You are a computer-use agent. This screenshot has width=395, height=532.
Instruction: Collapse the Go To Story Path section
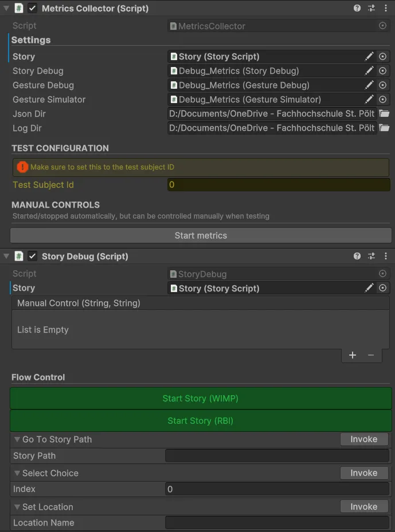coord(17,439)
